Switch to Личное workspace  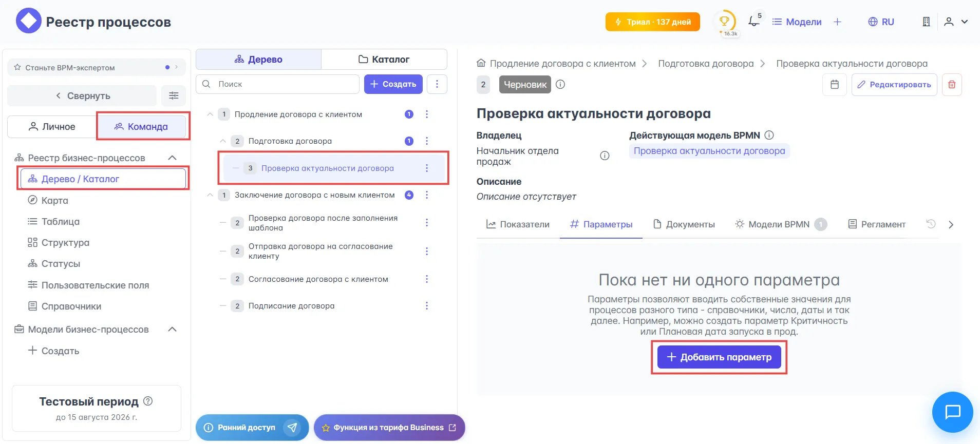pyautogui.click(x=52, y=127)
